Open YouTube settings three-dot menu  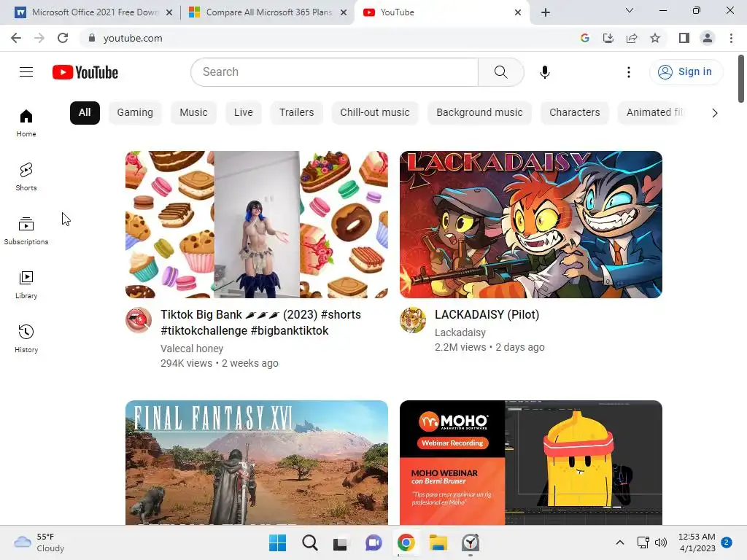pyautogui.click(x=628, y=72)
